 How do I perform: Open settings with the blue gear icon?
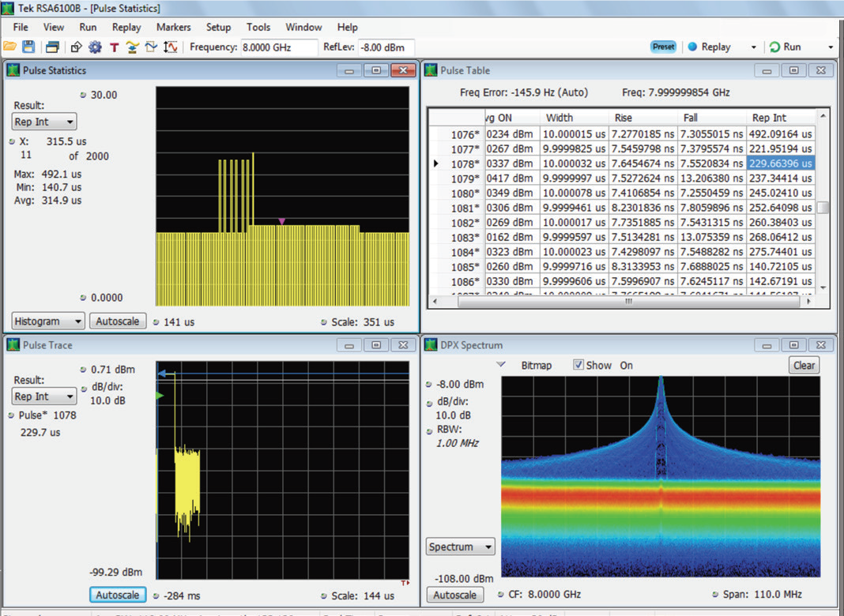click(x=95, y=47)
